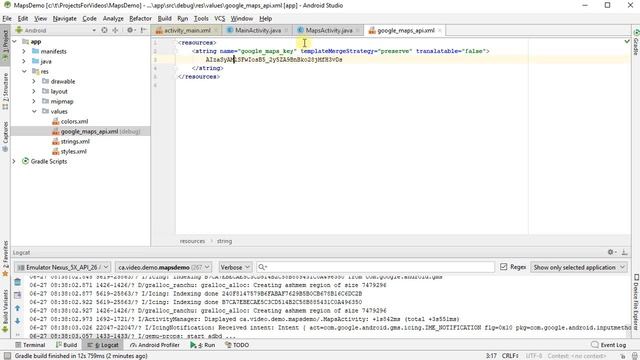Image resolution: width=640 pixels, height=360 pixels.
Task: Open the File menu
Action: click(x=7, y=18)
